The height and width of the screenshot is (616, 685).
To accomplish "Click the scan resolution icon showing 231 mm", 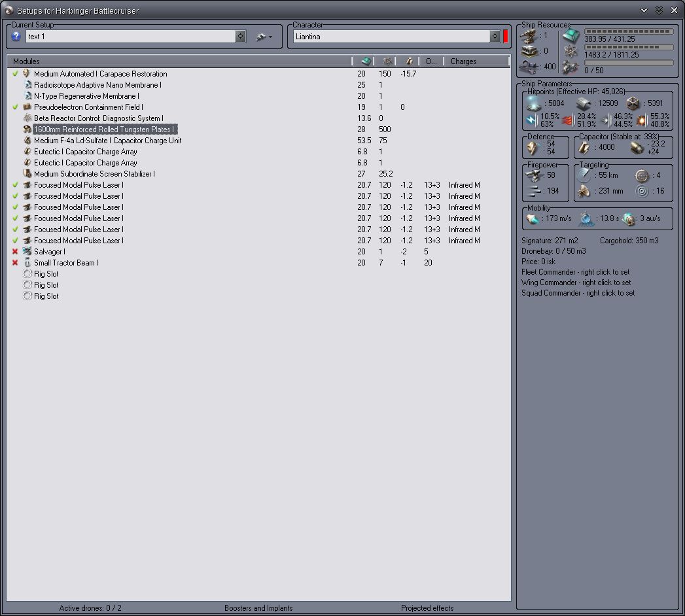I will point(584,191).
